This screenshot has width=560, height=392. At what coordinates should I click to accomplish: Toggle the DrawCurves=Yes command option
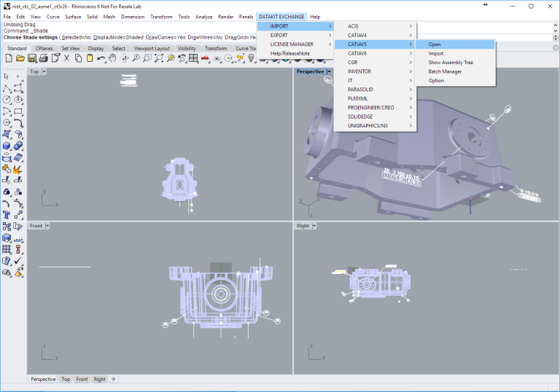click(166, 37)
